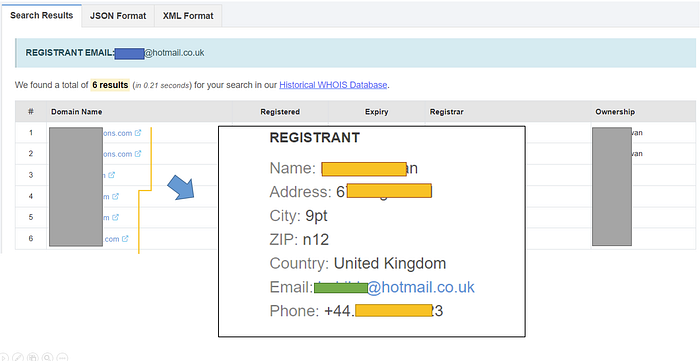
Task: Click the zoom magnifier slideshow control
Action: tap(47, 357)
